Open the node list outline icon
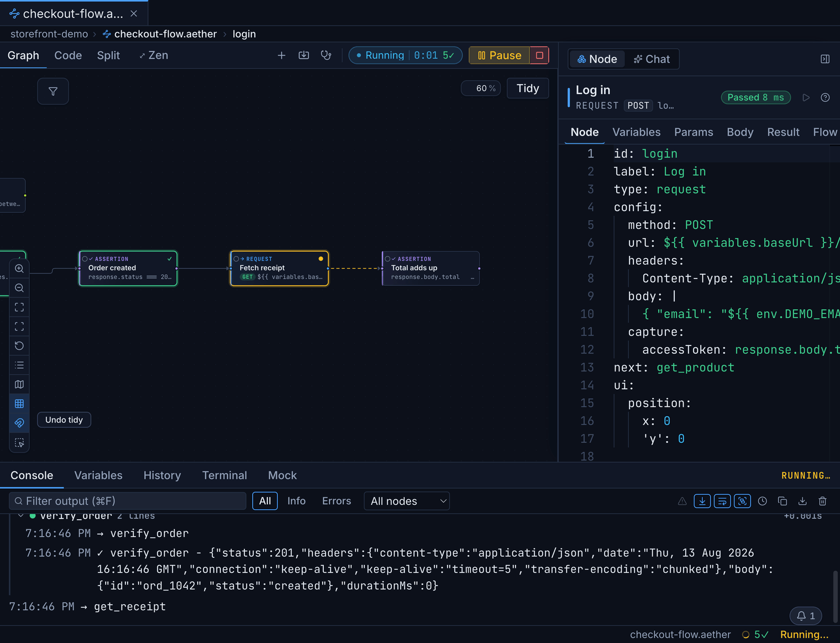Viewport: 840px width, 643px height. tap(19, 365)
